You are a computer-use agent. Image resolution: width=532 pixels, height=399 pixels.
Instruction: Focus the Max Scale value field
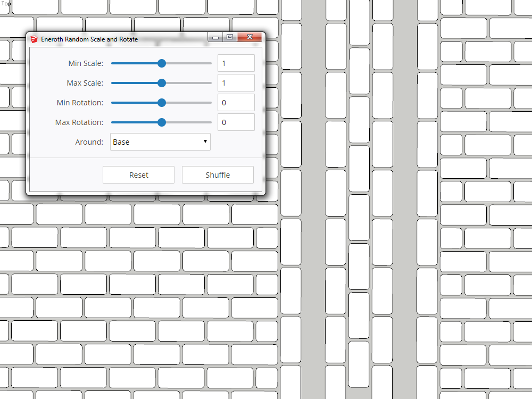[x=236, y=83]
